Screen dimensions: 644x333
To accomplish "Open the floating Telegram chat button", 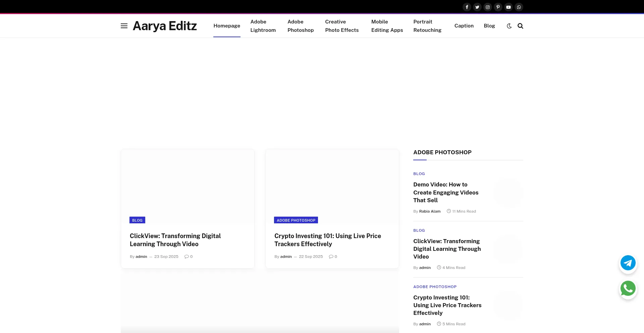I will pos(628,263).
